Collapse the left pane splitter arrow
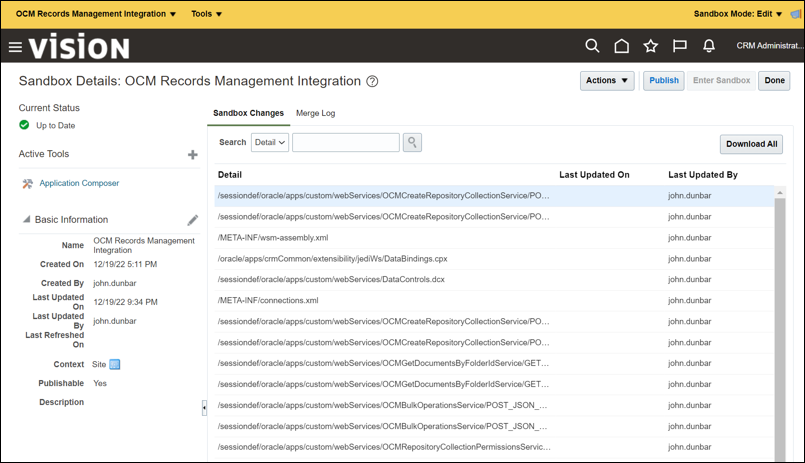 click(204, 408)
